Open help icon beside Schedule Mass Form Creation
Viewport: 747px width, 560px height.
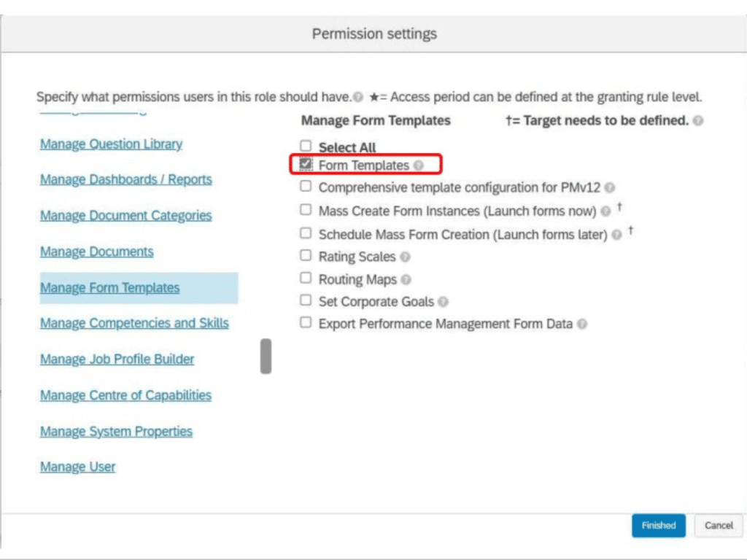point(616,235)
